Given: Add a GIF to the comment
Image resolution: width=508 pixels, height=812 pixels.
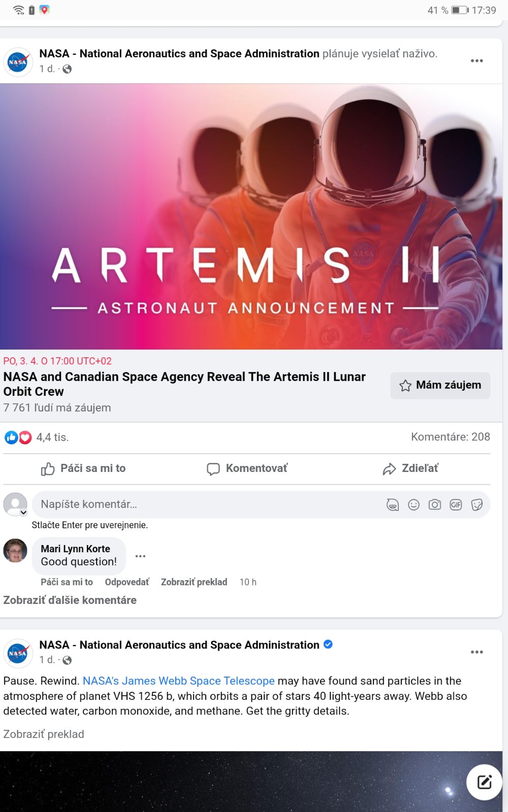Looking at the screenshot, I should tap(456, 504).
